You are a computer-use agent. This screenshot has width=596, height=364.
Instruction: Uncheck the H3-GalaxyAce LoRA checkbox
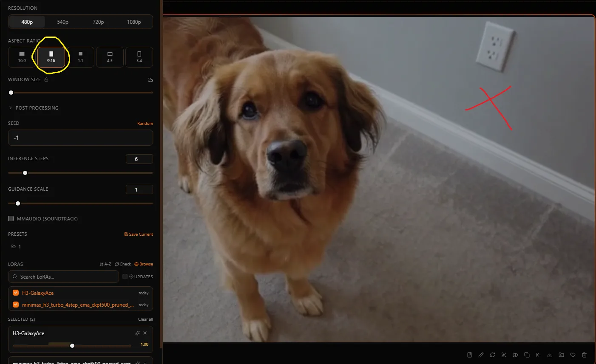[16, 293]
